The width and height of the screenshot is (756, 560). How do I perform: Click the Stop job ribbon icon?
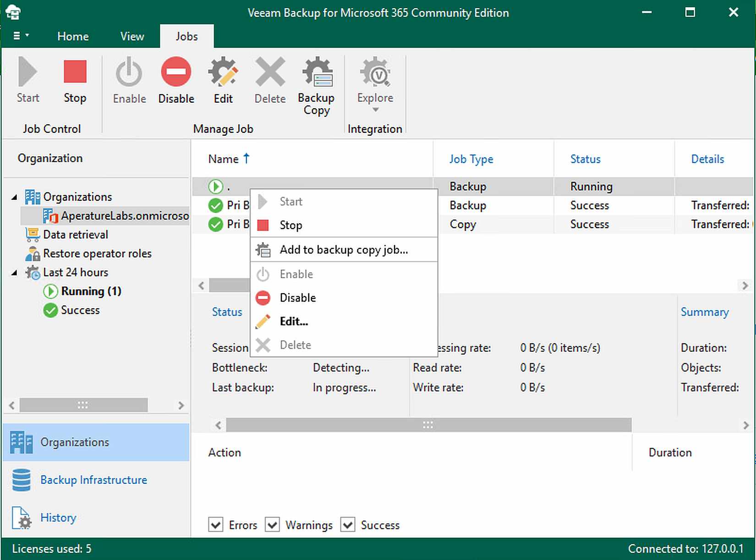point(75,71)
